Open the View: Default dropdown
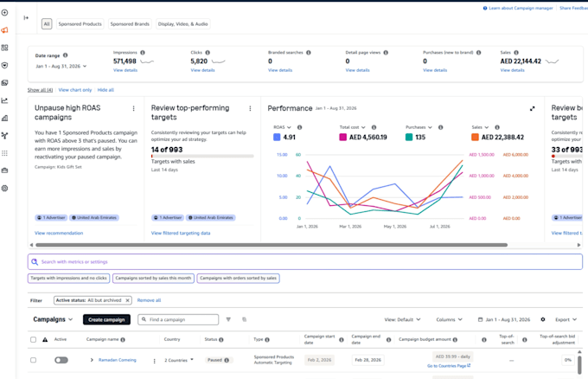The image size is (588, 379). 402,319
